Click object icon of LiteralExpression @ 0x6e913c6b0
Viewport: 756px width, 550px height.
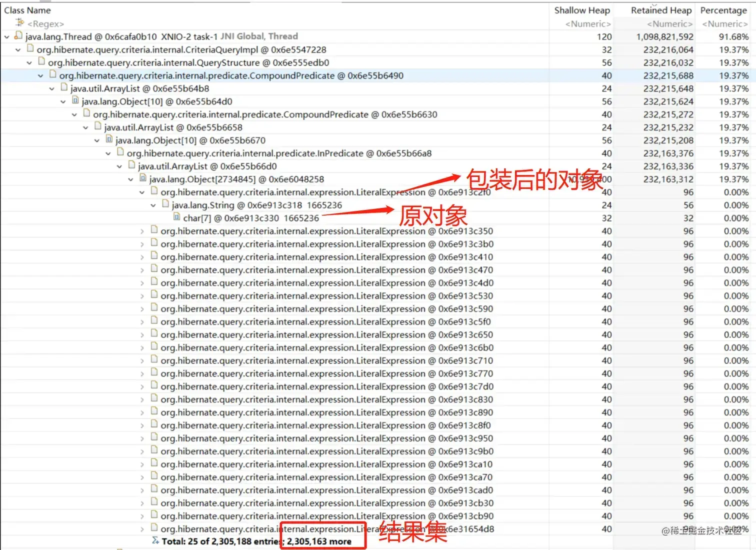[154, 347]
